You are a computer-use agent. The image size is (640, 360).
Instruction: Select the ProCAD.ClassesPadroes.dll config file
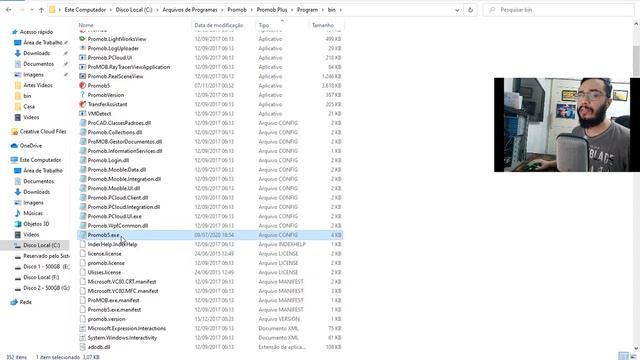point(210,123)
